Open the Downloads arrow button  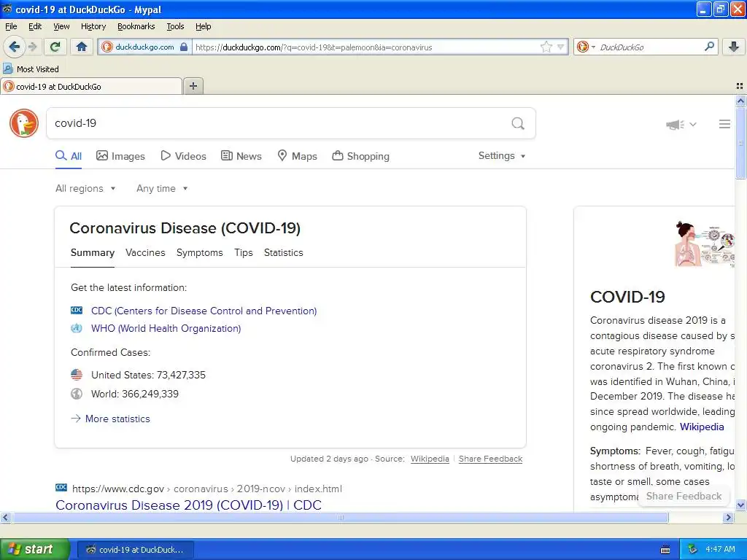click(734, 47)
